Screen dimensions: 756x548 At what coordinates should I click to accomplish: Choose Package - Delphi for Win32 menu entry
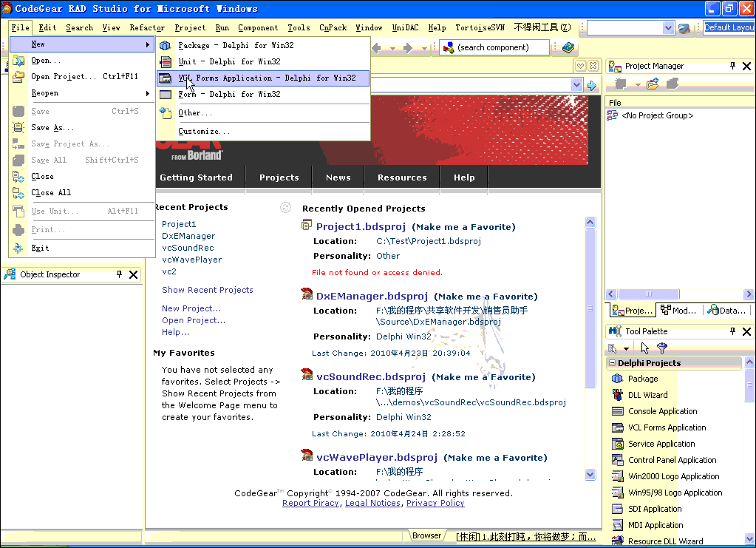[263, 45]
